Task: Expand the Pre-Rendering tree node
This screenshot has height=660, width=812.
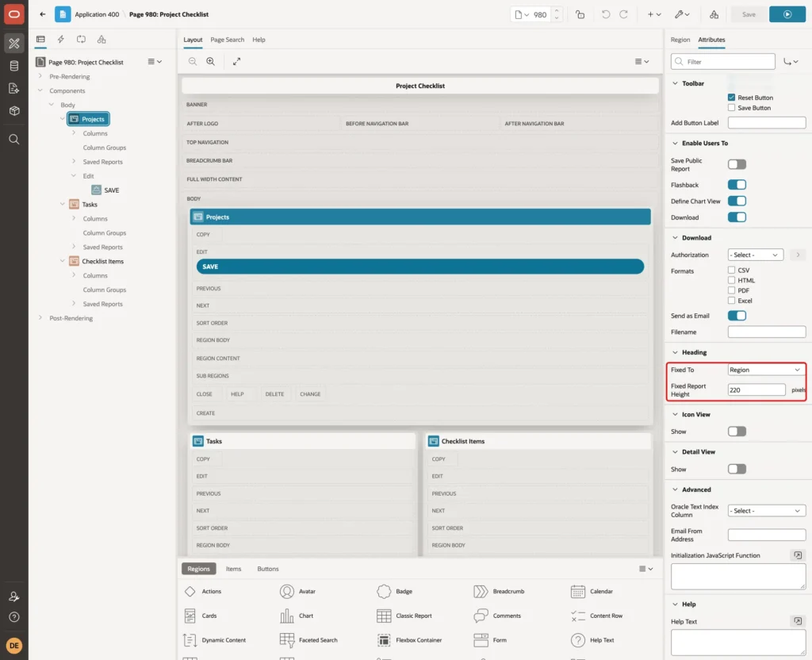Action: (40, 76)
